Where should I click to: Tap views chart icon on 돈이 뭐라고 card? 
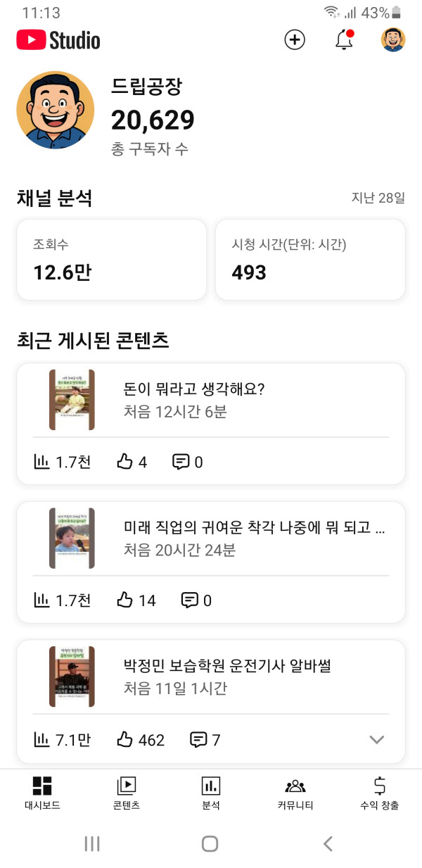pos(42,463)
